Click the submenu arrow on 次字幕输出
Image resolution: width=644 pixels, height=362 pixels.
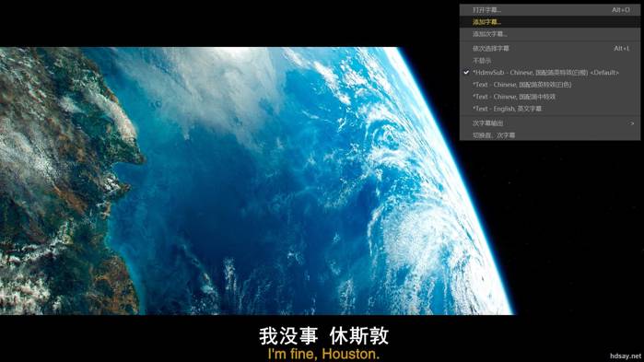tap(632, 123)
